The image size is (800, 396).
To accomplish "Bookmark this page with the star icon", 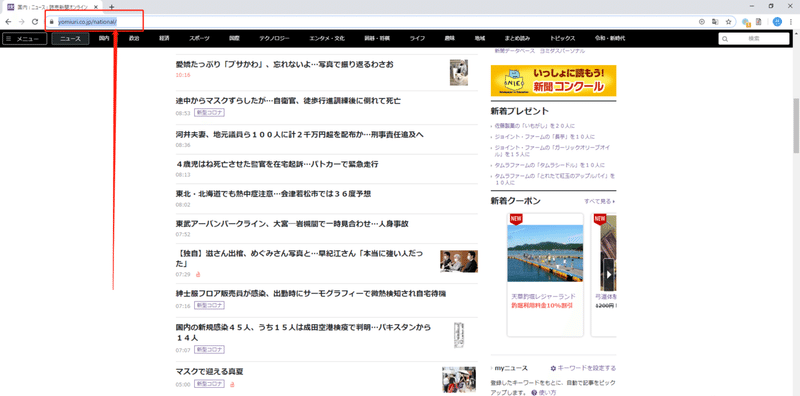I will point(729,22).
